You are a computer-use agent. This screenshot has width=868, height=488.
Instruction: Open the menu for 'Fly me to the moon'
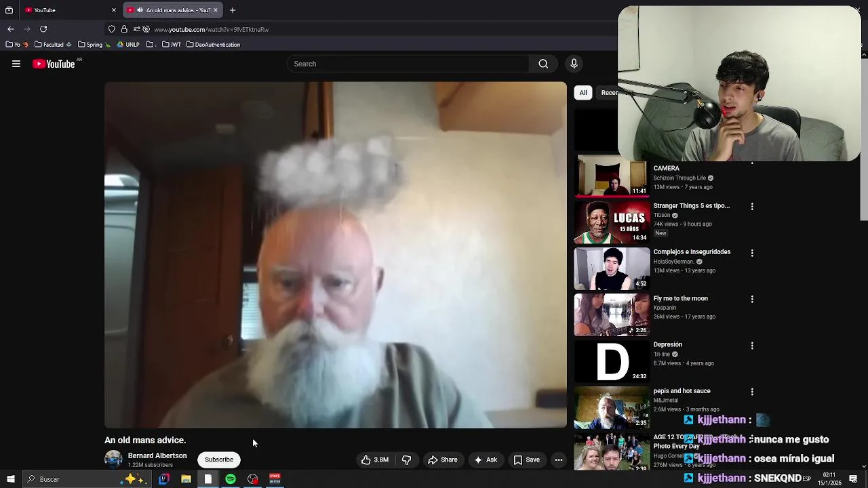(752, 299)
